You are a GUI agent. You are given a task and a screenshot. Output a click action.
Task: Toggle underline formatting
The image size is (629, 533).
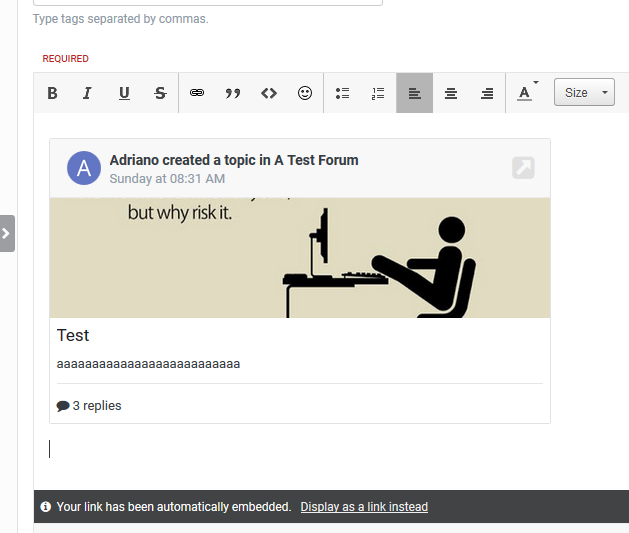pos(124,93)
